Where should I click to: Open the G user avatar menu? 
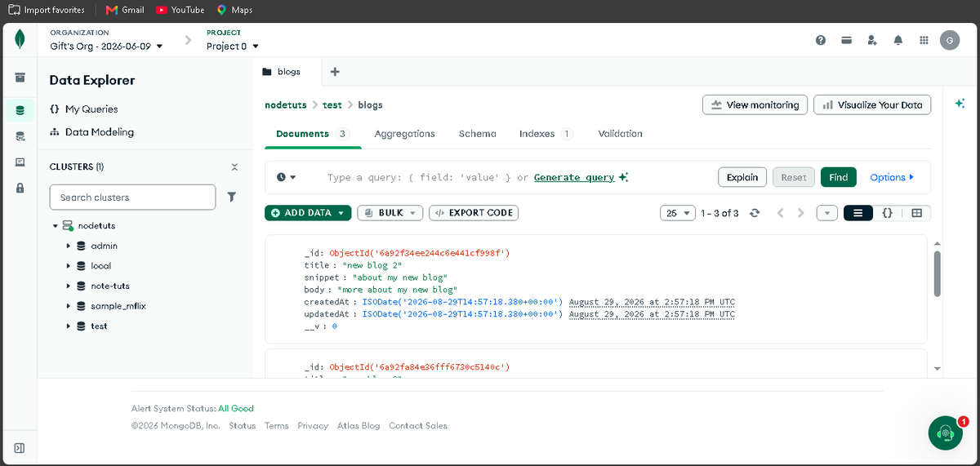click(x=949, y=40)
